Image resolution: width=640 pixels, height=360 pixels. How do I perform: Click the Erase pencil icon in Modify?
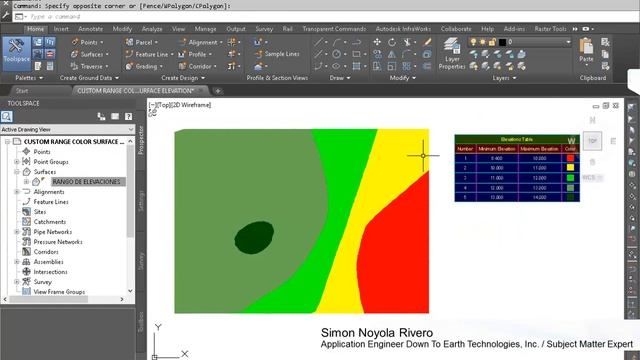click(x=427, y=42)
